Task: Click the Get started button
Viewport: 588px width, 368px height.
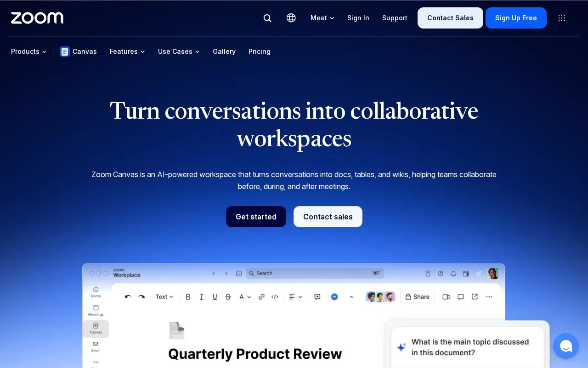Action: point(256,217)
